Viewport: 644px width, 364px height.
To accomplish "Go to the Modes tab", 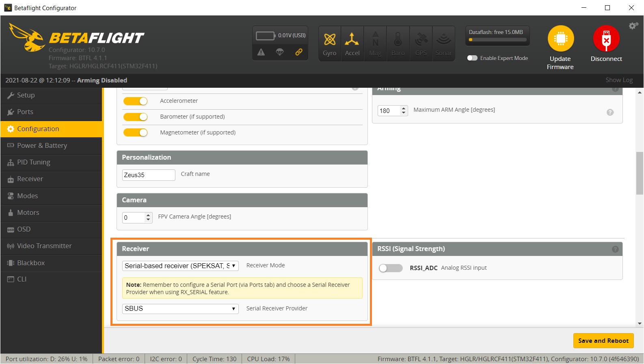I will click(51, 196).
